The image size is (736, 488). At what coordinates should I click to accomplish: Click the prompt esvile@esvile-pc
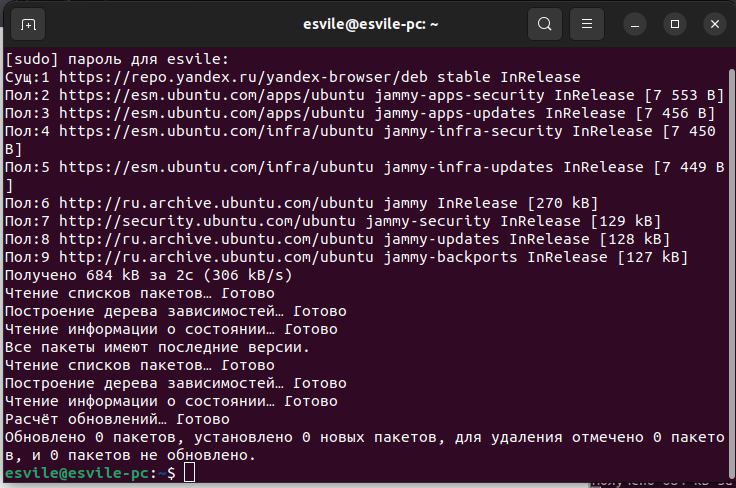click(x=77, y=473)
